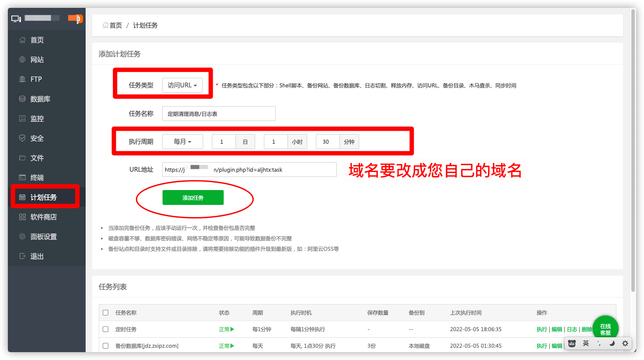Go to 首页 via breadcrumb link
The width and height of the screenshot is (644, 360).
click(x=116, y=25)
